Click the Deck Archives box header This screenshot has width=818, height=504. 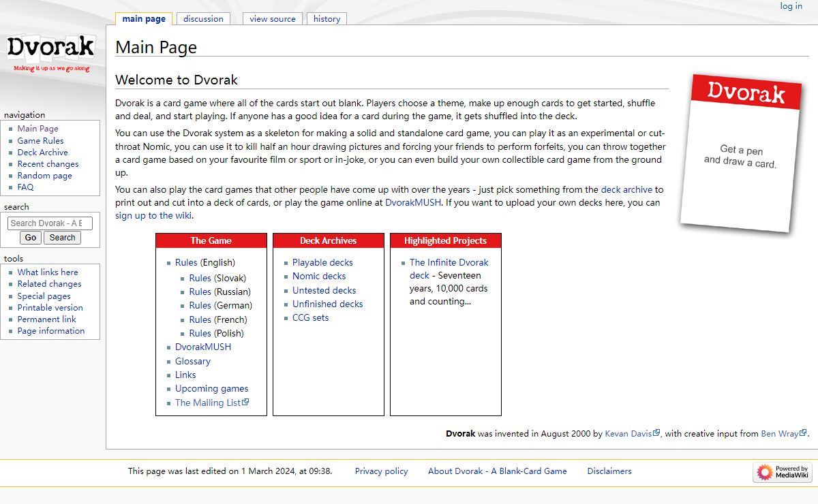[329, 240]
